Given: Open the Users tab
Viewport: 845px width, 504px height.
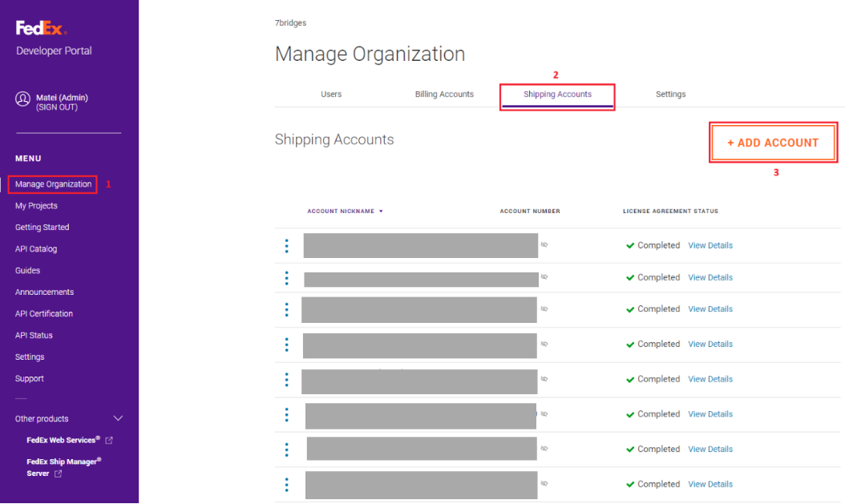Looking at the screenshot, I should coord(331,94).
